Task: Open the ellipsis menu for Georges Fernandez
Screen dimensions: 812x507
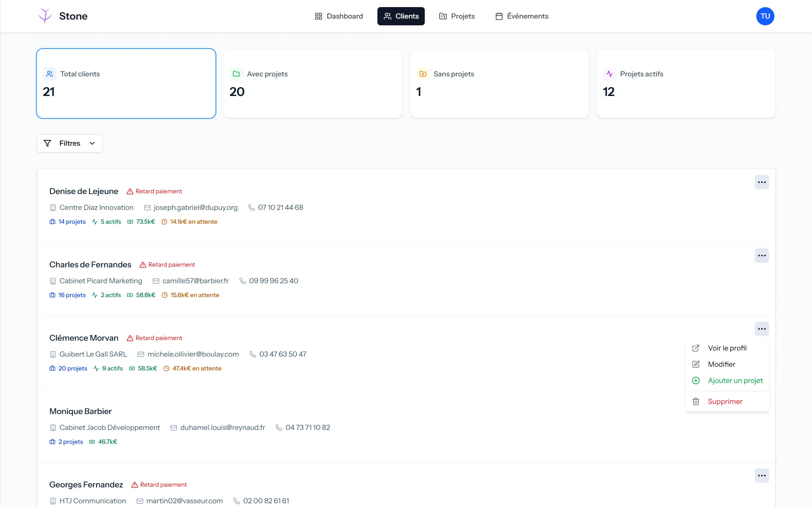Action: [762, 475]
